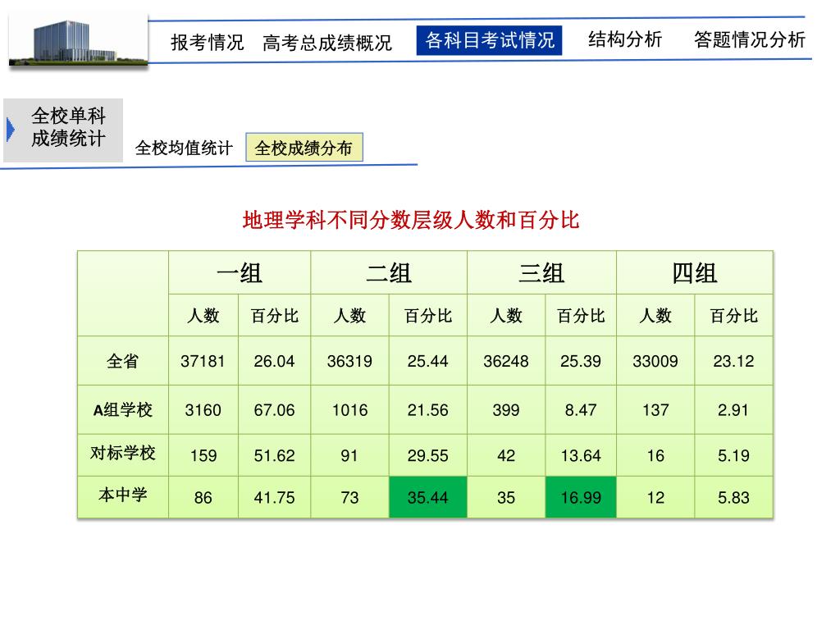Click 人数 subheader under 二组
This screenshot has width=840, height=630.
349,316
